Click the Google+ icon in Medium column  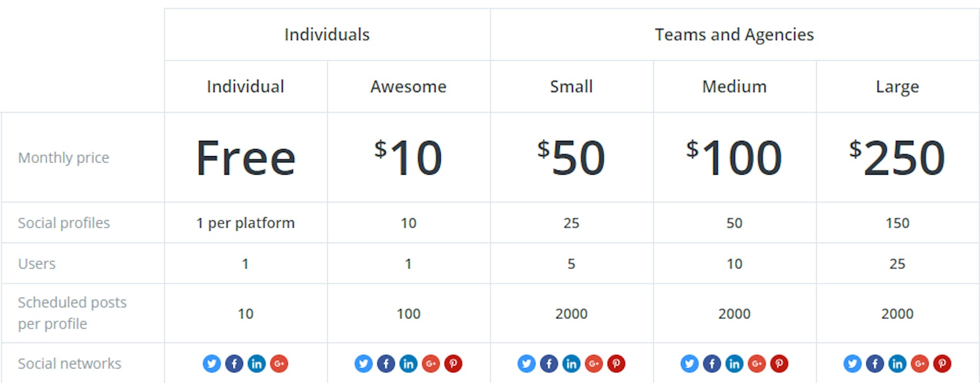757,364
